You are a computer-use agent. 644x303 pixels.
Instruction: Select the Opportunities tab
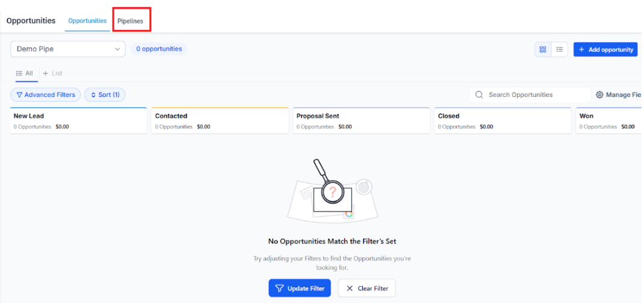point(87,21)
